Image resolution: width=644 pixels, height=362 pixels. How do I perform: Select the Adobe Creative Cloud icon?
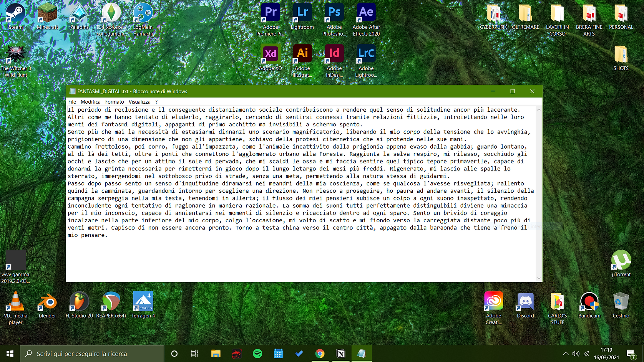click(x=493, y=308)
